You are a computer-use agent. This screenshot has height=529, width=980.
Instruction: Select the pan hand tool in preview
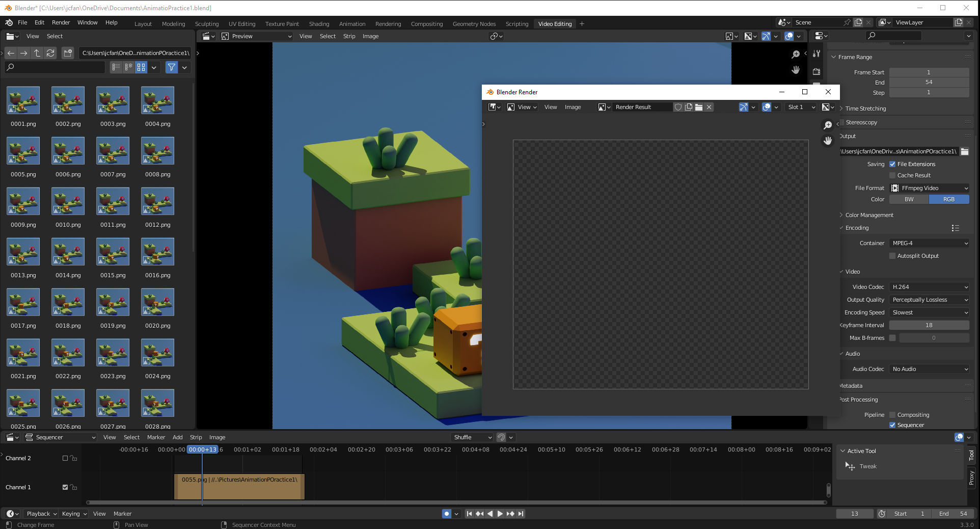[x=796, y=70]
